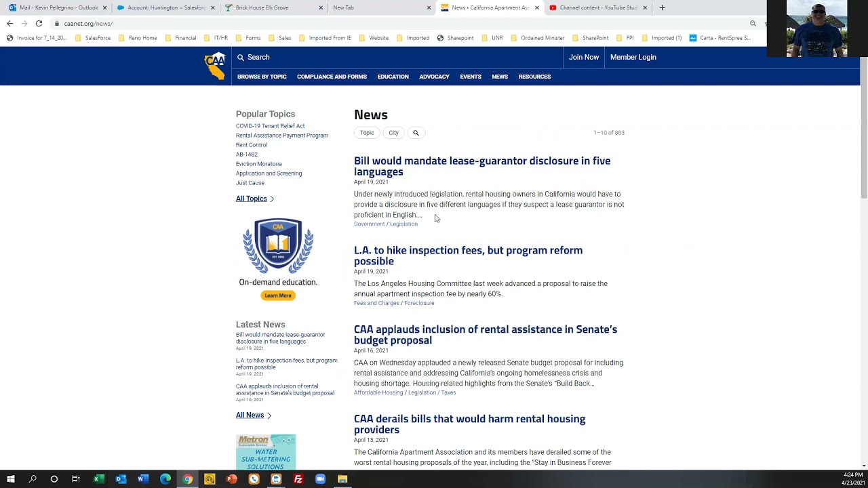Click the Government category tag
The image size is (868, 488).
click(369, 224)
